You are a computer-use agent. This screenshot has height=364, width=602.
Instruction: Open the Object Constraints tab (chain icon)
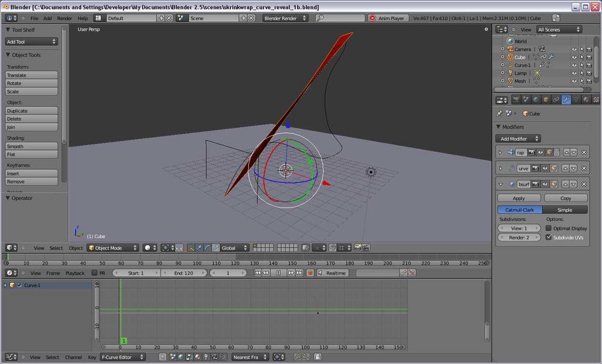point(556,100)
